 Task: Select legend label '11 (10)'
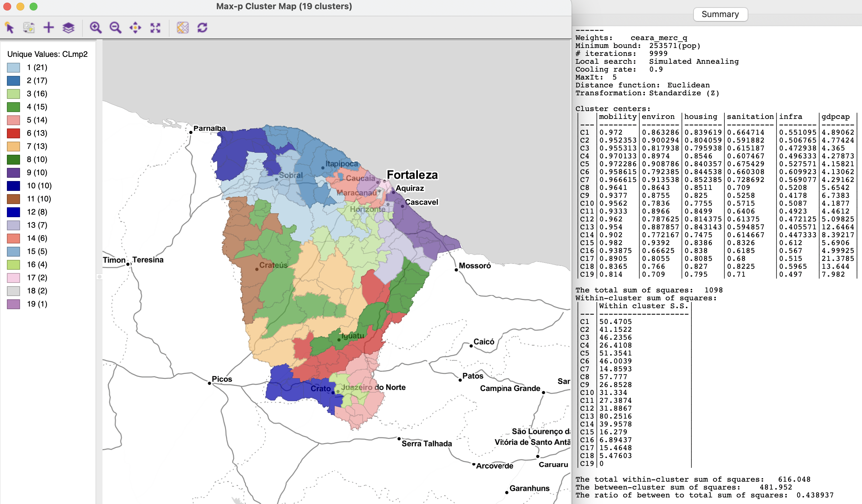click(x=39, y=199)
